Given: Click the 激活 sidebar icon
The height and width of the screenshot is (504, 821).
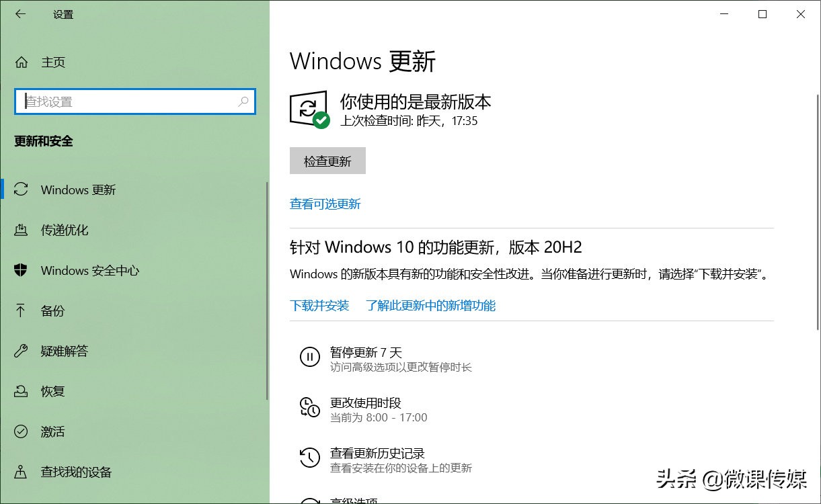Looking at the screenshot, I should pos(21,431).
